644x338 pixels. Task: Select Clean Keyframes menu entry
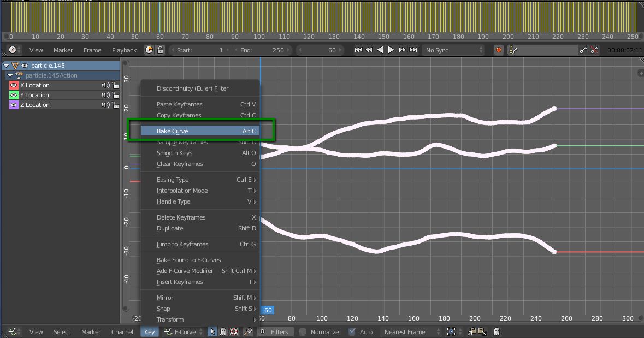click(200, 164)
